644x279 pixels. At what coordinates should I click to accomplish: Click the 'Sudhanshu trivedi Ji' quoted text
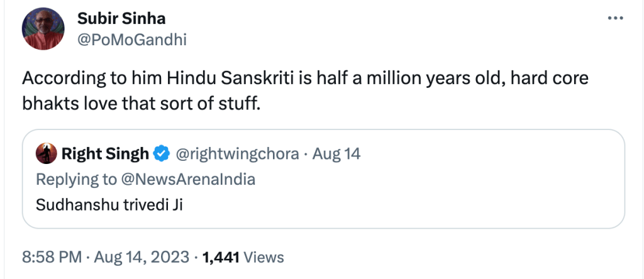click(109, 205)
